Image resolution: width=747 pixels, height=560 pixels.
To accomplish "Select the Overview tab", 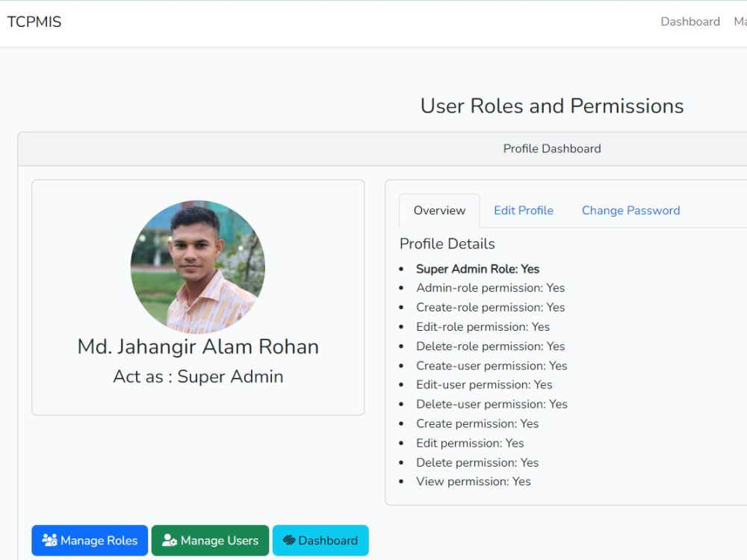I will tap(439, 211).
